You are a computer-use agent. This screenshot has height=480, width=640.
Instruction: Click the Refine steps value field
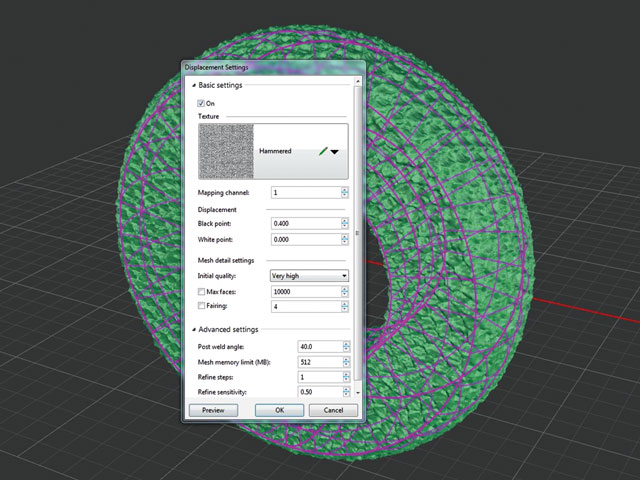320,377
